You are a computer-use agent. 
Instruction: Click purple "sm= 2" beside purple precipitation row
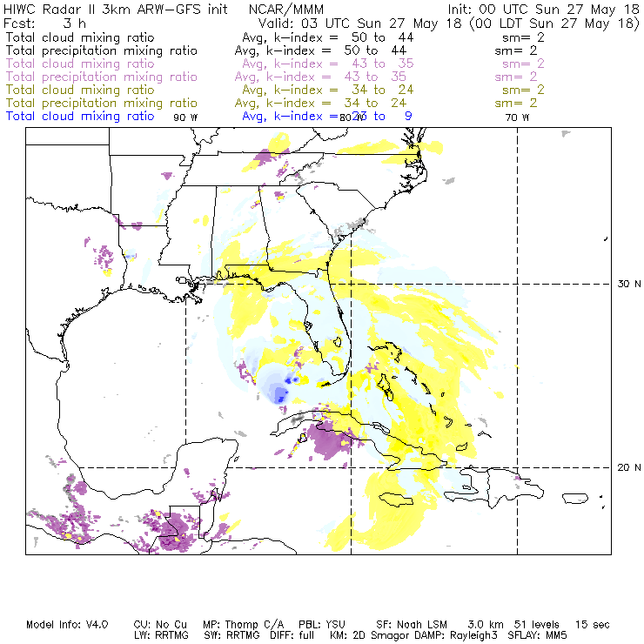[x=516, y=77]
